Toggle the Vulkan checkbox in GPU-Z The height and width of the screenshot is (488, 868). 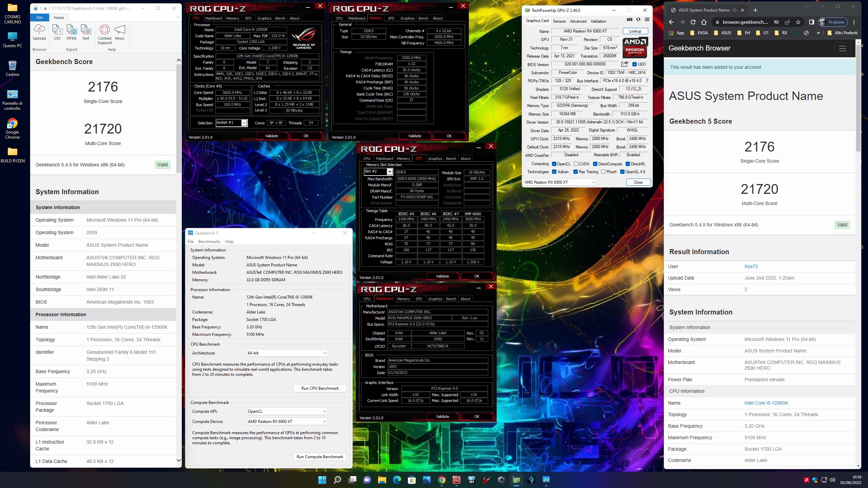point(554,172)
